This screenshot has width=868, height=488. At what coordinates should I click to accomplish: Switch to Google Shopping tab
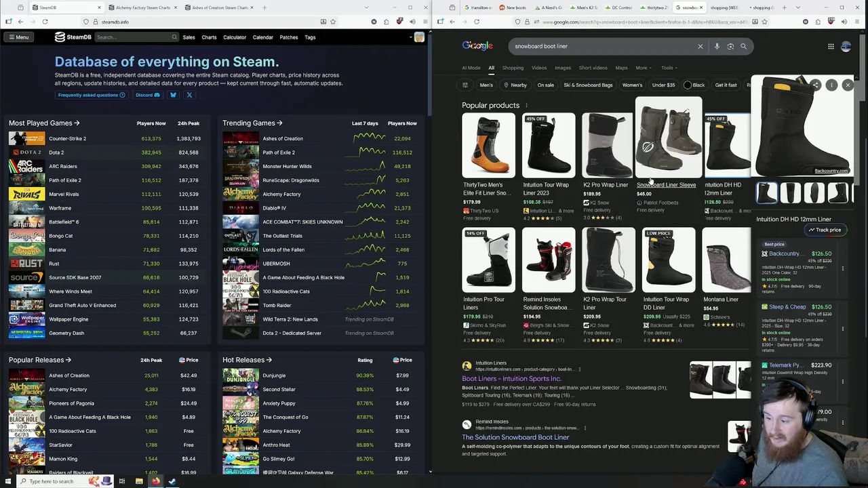pos(513,68)
